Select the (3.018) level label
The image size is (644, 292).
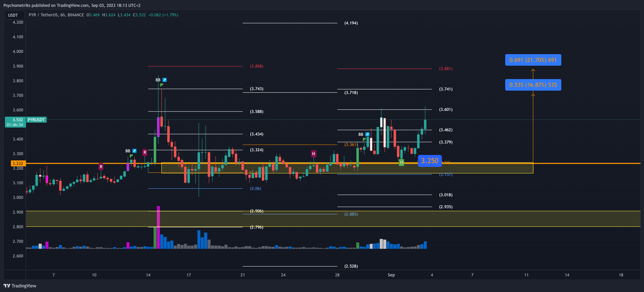[x=446, y=195]
